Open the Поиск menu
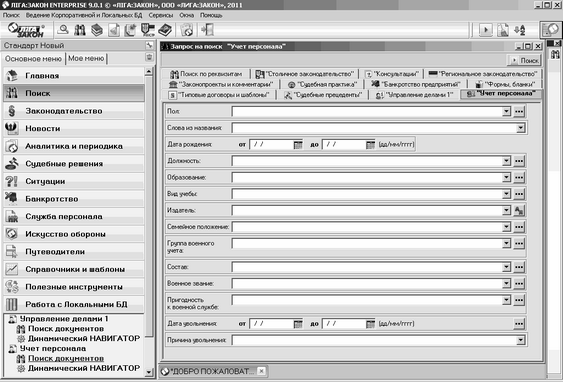Image resolution: width=563 pixels, height=382 pixels. (11, 15)
